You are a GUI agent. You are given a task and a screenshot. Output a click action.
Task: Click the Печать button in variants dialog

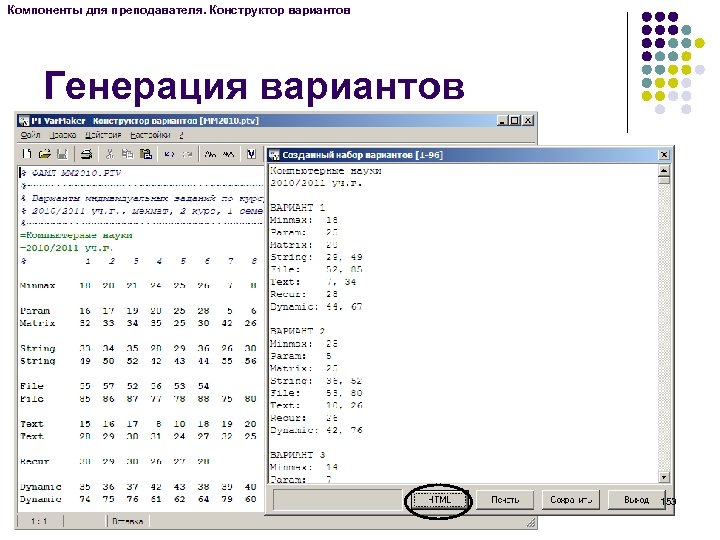[505, 500]
